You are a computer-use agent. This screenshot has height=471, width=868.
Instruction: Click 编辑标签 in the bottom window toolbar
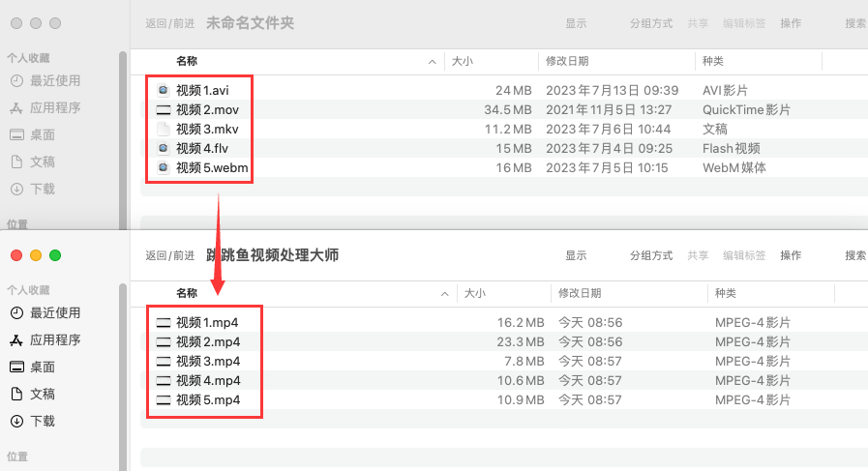[744, 255]
